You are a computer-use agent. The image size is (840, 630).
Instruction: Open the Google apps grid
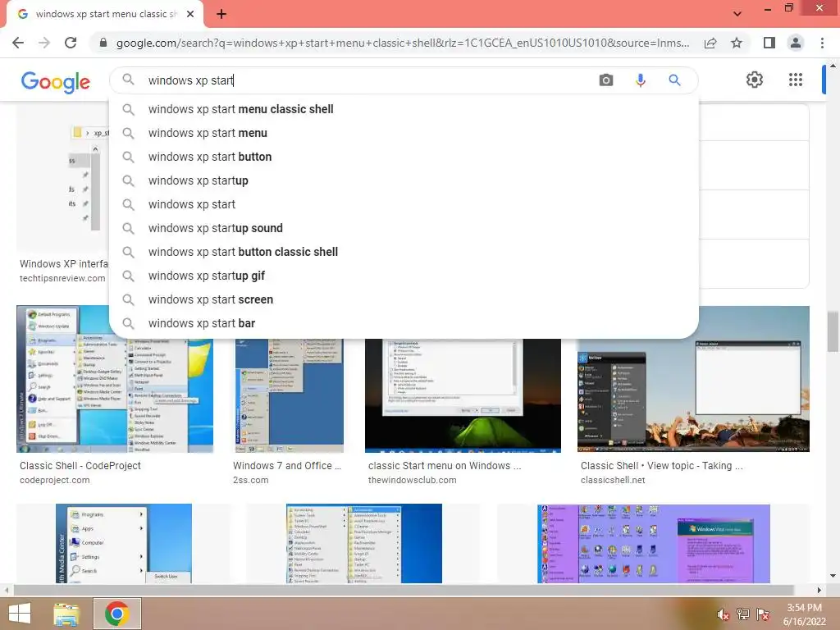click(796, 80)
